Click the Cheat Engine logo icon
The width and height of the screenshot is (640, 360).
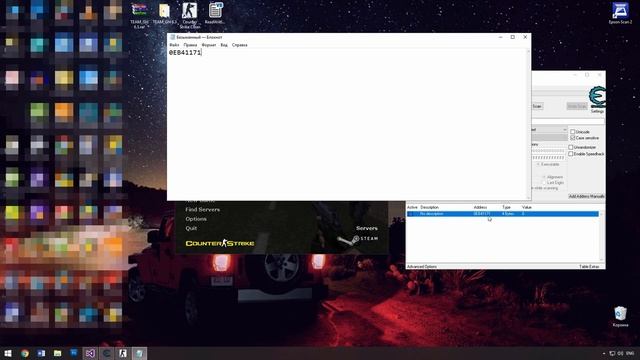coord(597,97)
